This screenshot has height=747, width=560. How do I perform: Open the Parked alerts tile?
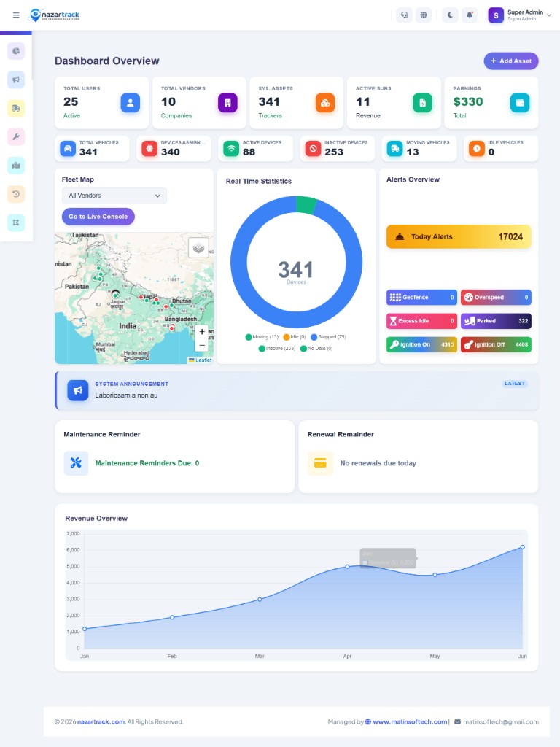click(x=496, y=321)
